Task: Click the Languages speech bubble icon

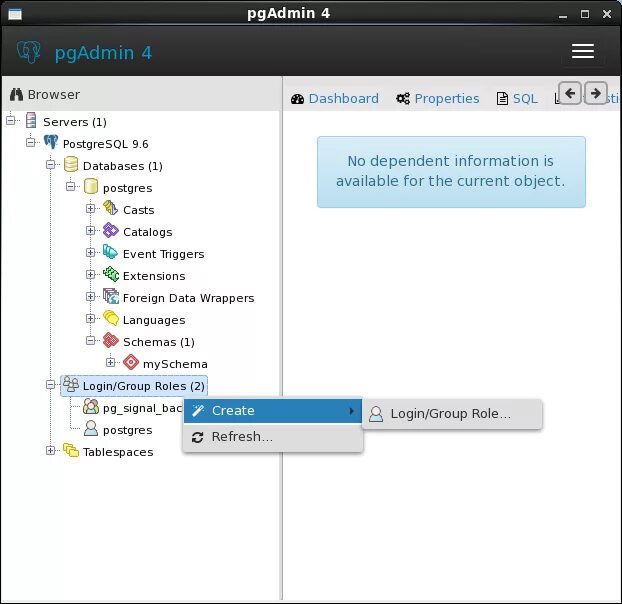Action: (x=111, y=318)
